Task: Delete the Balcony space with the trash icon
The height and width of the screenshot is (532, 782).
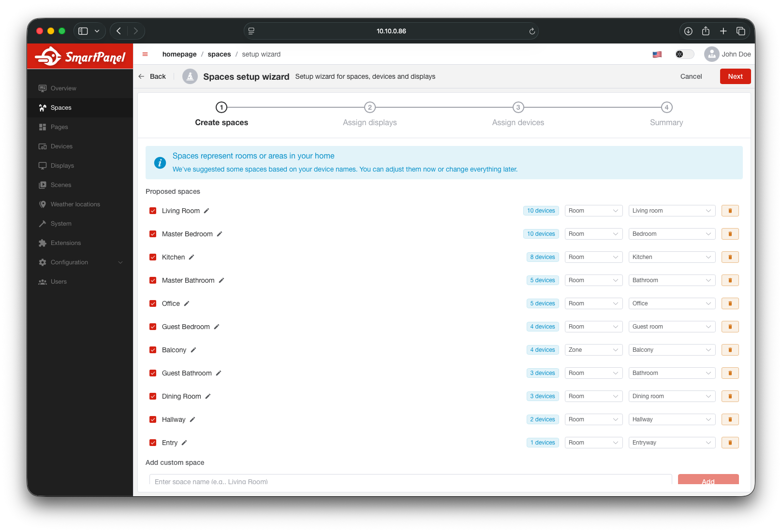Action: coord(730,349)
